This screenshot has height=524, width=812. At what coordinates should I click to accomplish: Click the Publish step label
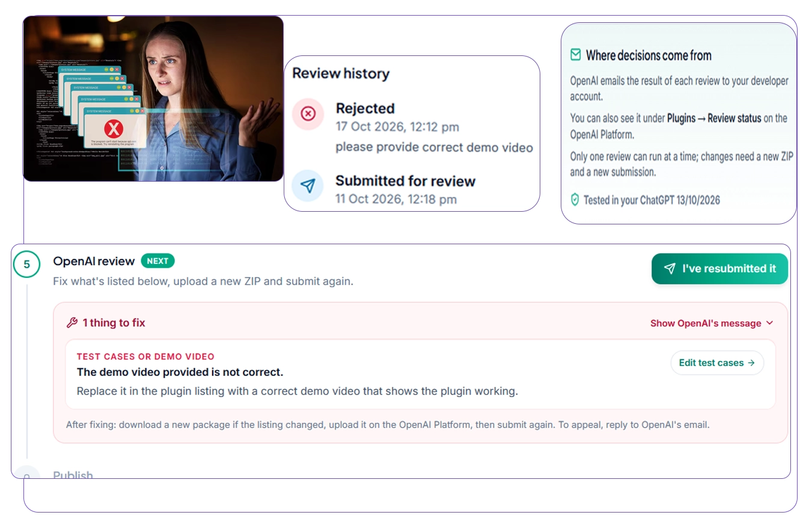[x=73, y=475]
